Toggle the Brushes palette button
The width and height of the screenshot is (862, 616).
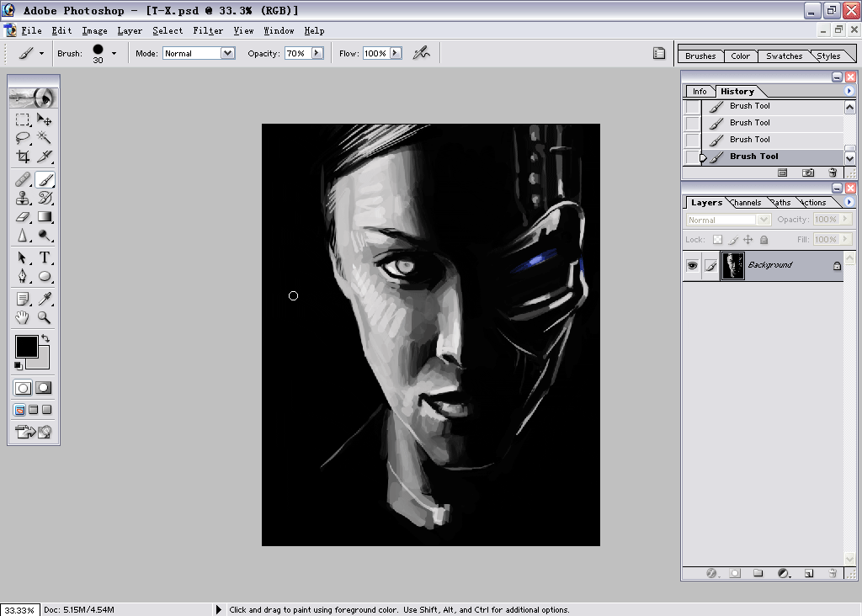coord(659,53)
